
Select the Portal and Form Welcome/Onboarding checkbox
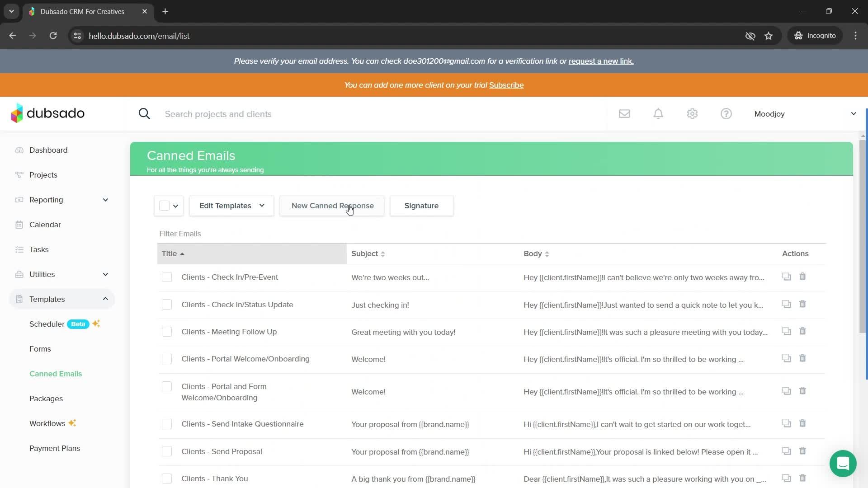tap(167, 386)
